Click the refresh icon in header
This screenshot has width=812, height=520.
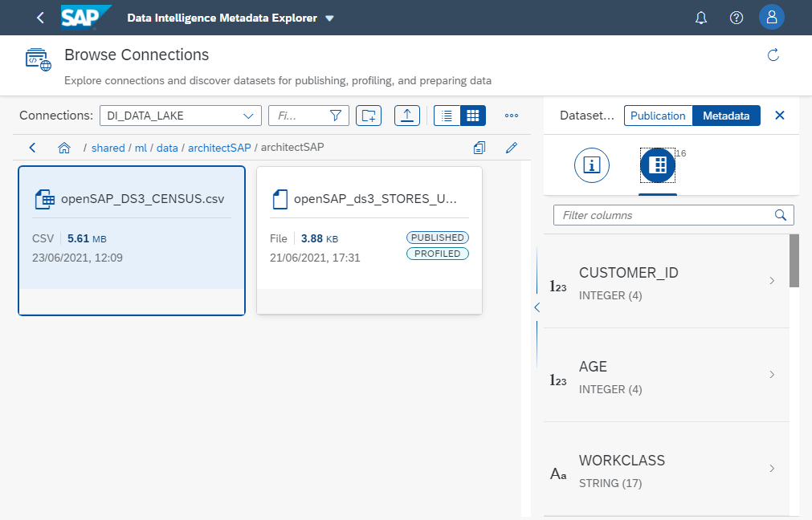(773, 55)
